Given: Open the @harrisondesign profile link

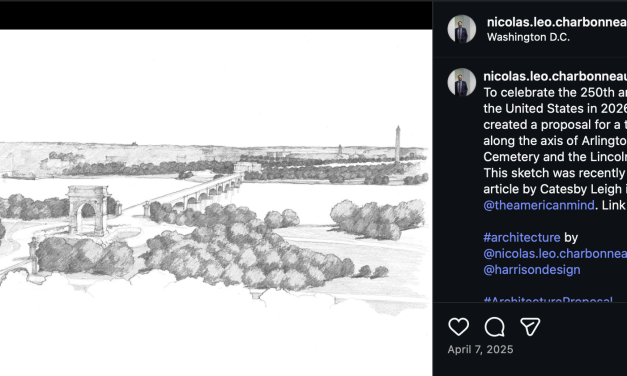Looking at the screenshot, I should click(x=532, y=270).
